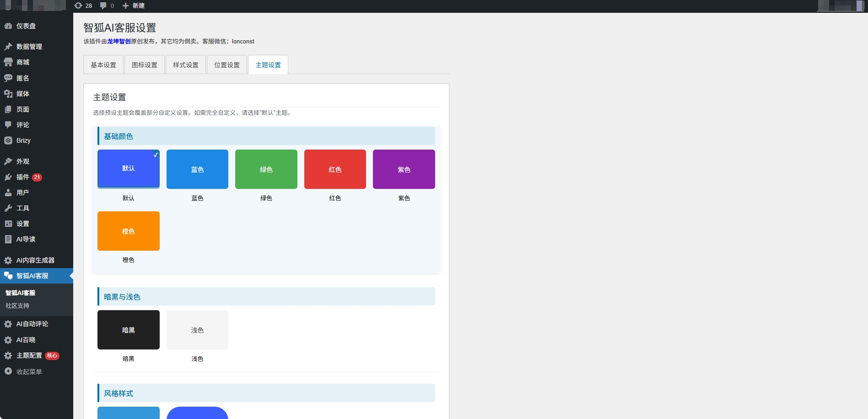Choose the 蓝色 theme swatch
The image size is (868, 419).
point(197,169)
